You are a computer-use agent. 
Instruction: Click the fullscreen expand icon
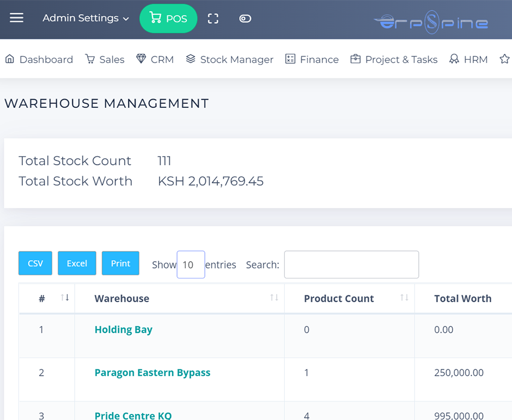213,18
